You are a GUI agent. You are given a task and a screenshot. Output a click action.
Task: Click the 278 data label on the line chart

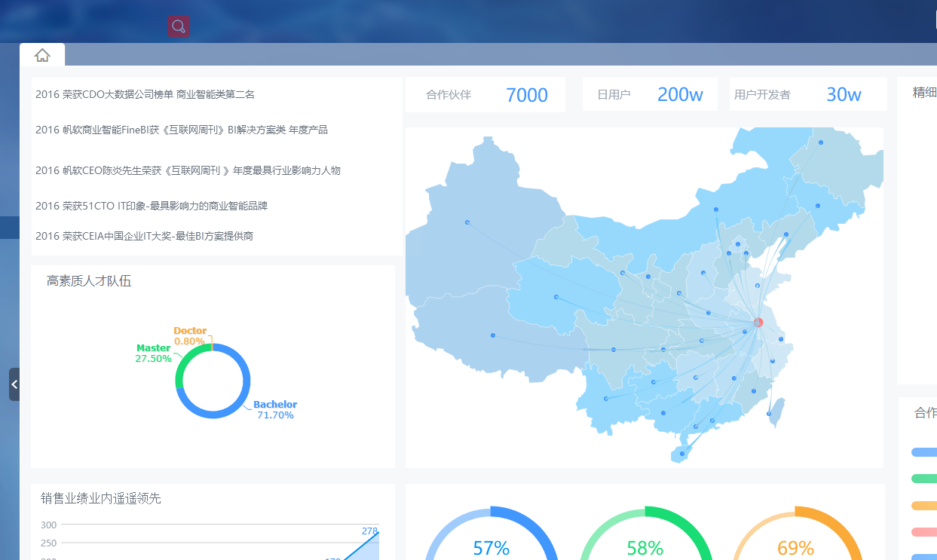[369, 531]
